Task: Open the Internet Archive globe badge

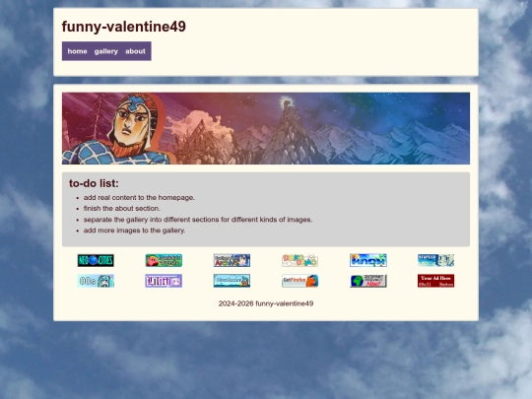Action: pos(368,281)
